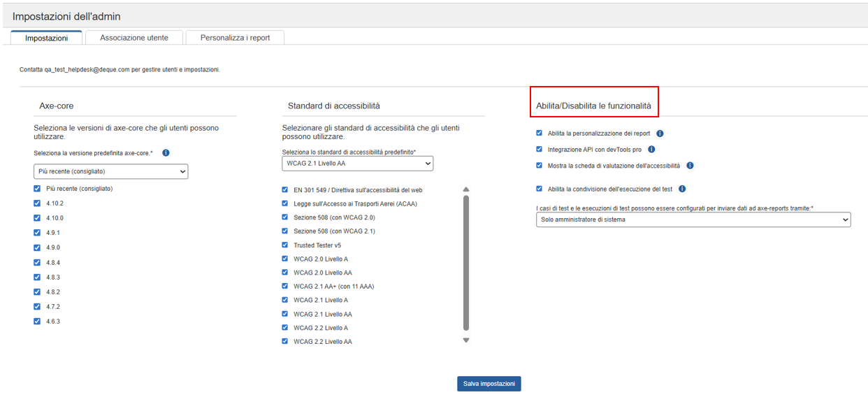Toggle the WCAG 2.2 Livello AA checkbox
The height and width of the screenshot is (418, 868).
pyautogui.click(x=285, y=342)
